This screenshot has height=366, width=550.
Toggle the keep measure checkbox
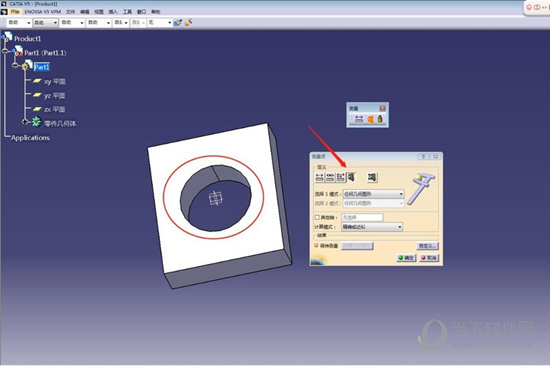(x=316, y=246)
